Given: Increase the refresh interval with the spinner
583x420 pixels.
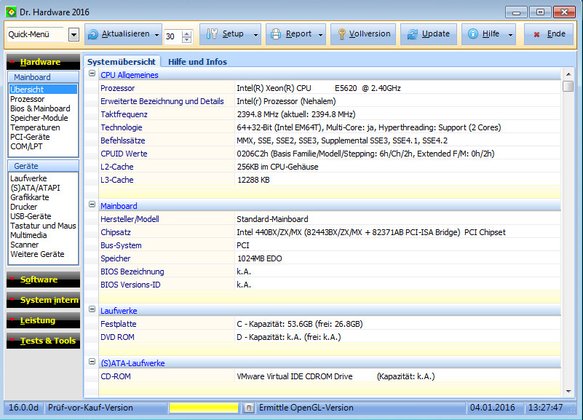Looking at the screenshot, I should pos(187,33).
